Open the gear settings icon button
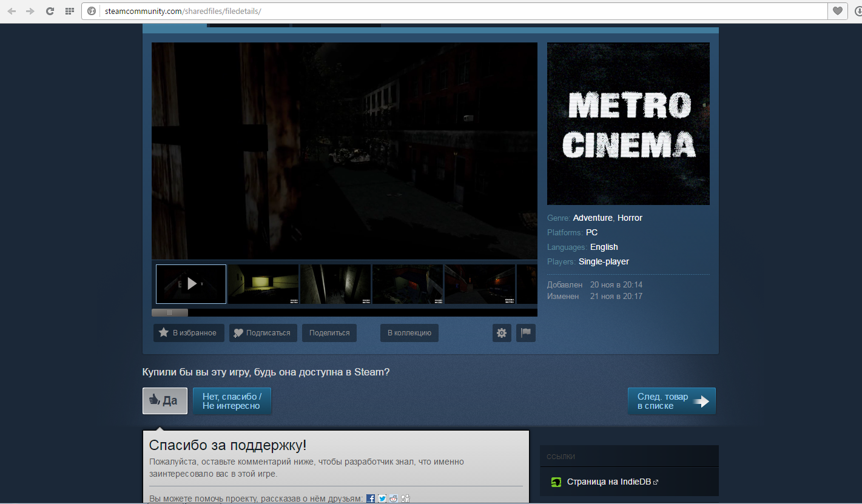Viewport: 862px width, 504px height. pos(502,333)
